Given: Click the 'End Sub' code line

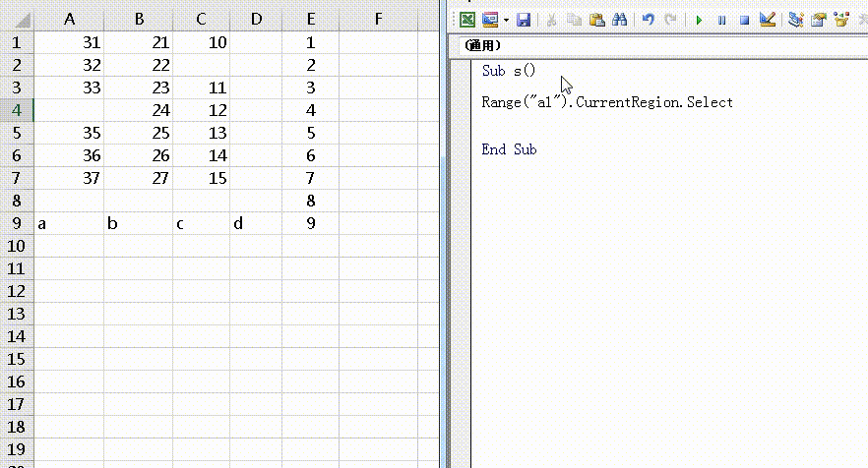Looking at the screenshot, I should coord(509,149).
